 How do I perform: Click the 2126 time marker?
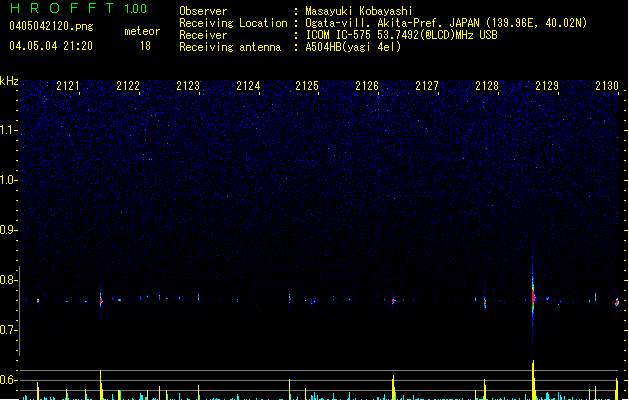point(367,86)
